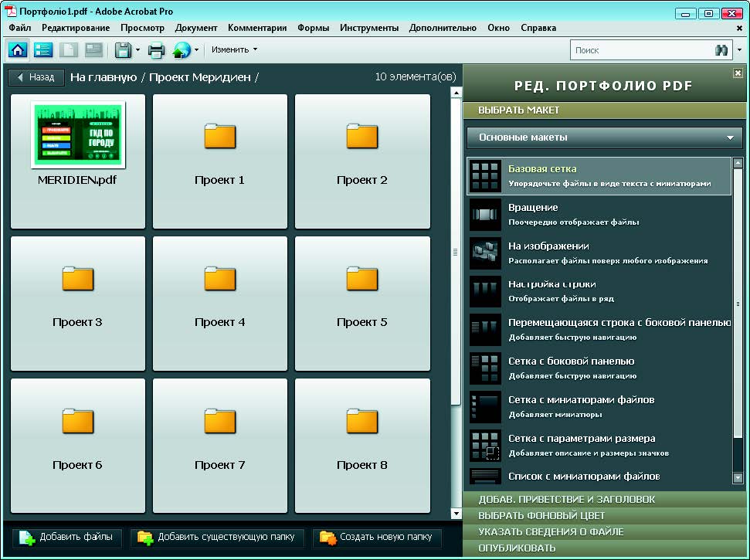This screenshot has width=750, height=560.
Task: Select 'Список с миниатюрами файлов' layout icon
Action: (x=485, y=477)
